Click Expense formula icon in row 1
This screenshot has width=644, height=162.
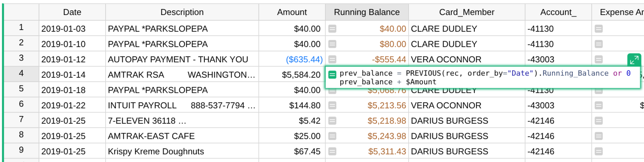pyautogui.click(x=598, y=29)
